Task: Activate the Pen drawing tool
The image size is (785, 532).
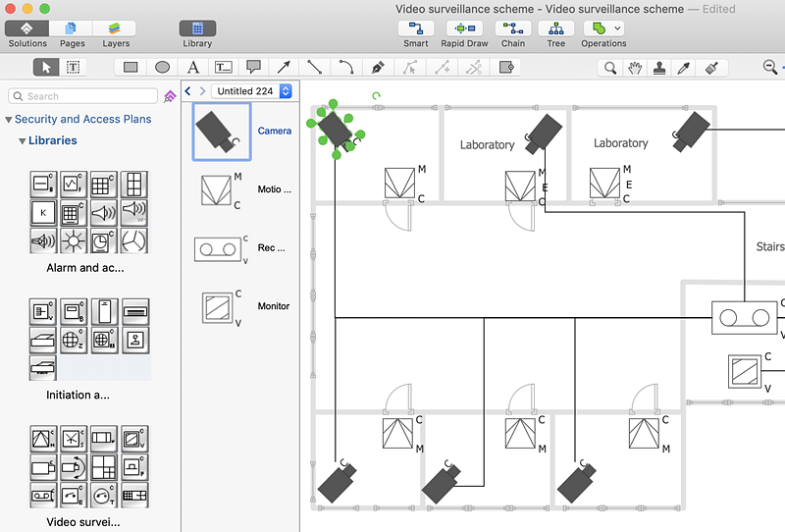Action: coord(378,68)
